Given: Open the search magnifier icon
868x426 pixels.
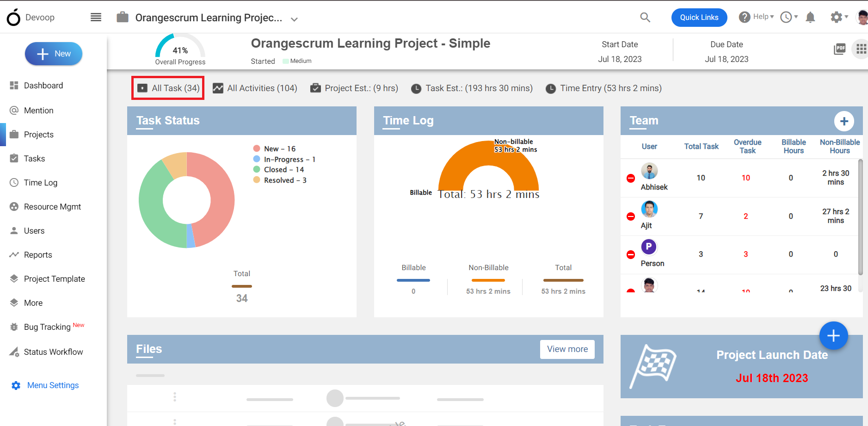Looking at the screenshot, I should [x=645, y=17].
